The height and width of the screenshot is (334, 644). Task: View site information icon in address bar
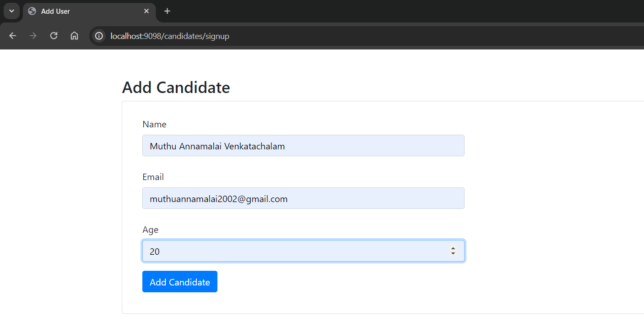pyautogui.click(x=99, y=36)
